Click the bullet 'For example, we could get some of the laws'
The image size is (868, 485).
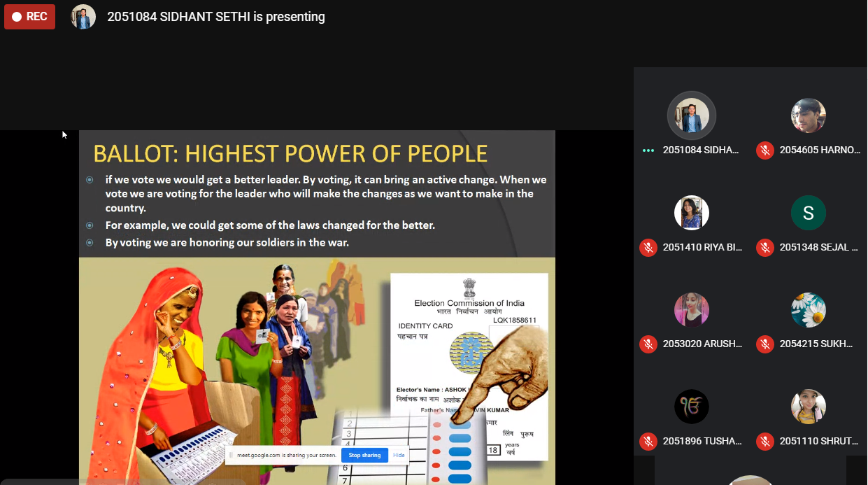tap(270, 225)
